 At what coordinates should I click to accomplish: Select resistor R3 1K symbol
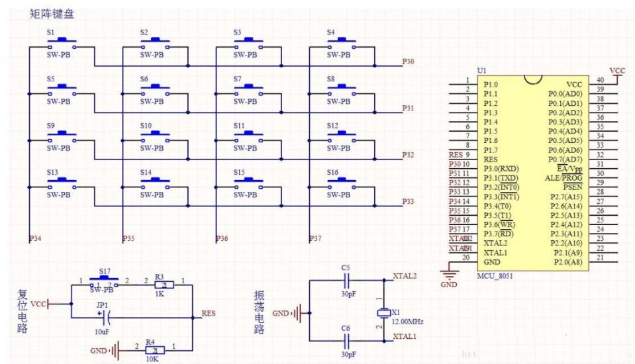(164, 285)
